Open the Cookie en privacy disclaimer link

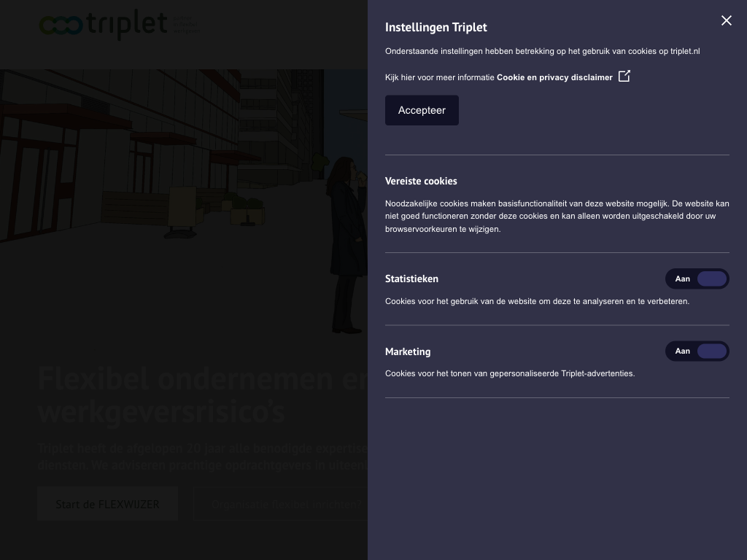(x=554, y=77)
